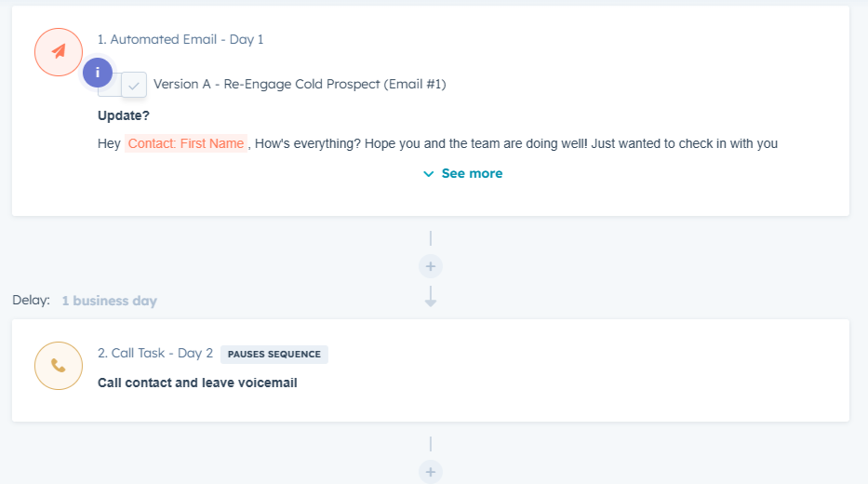Click the phone icon for Call Task

tap(59, 366)
